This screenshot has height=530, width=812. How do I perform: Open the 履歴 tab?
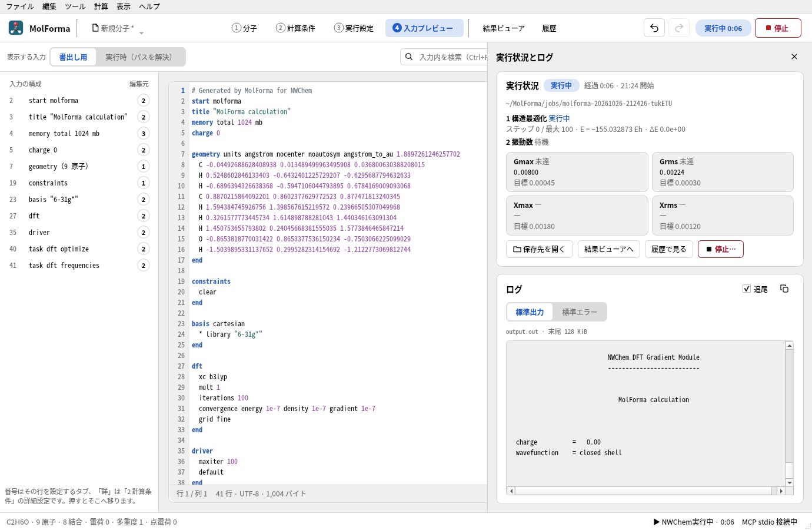click(x=549, y=28)
